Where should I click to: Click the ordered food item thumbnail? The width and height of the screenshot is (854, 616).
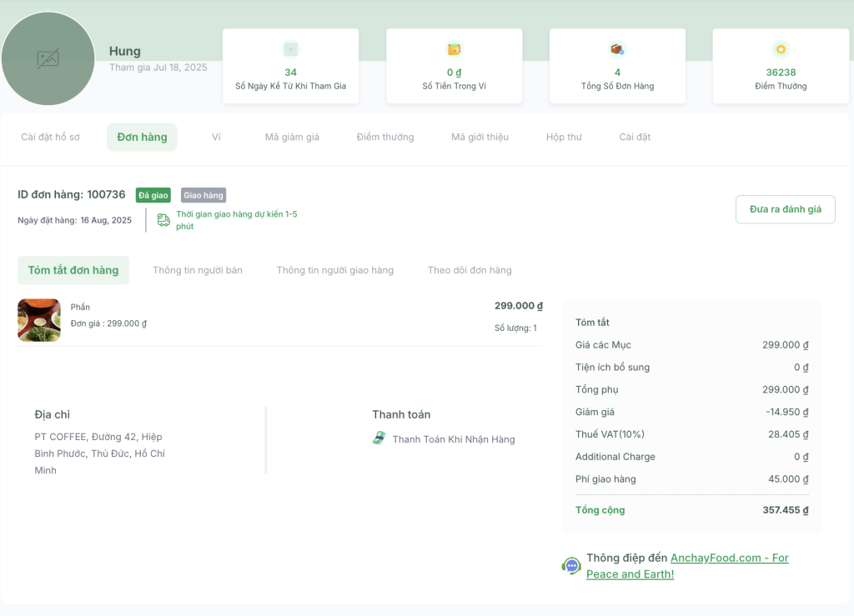(39, 320)
